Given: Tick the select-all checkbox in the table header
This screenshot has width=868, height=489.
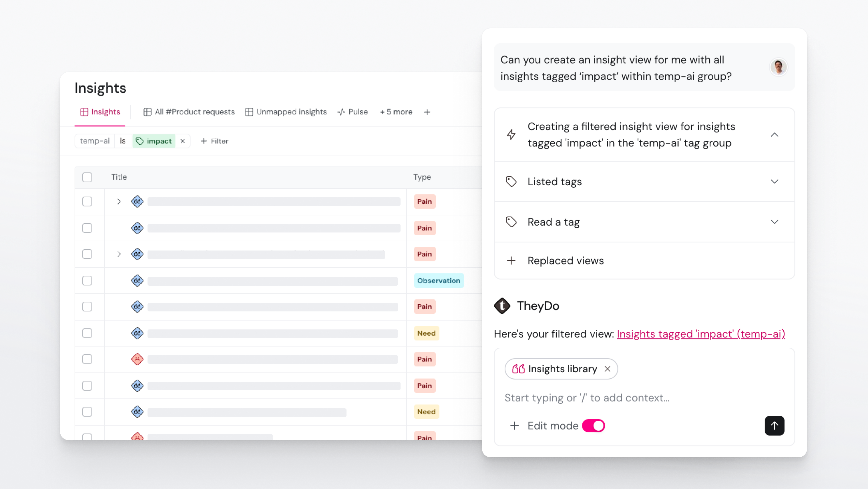Looking at the screenshot, I should [87, 177].
